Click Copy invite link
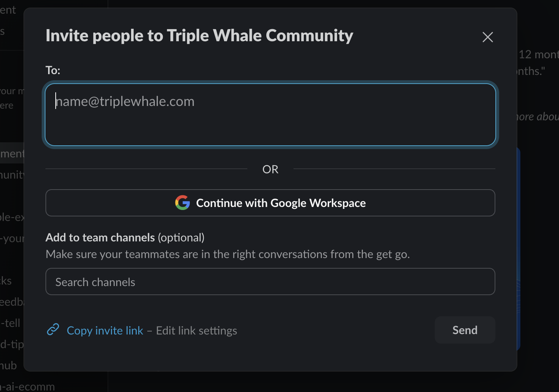The height and width of the screenshot is (392, 559). click(105, 330)
